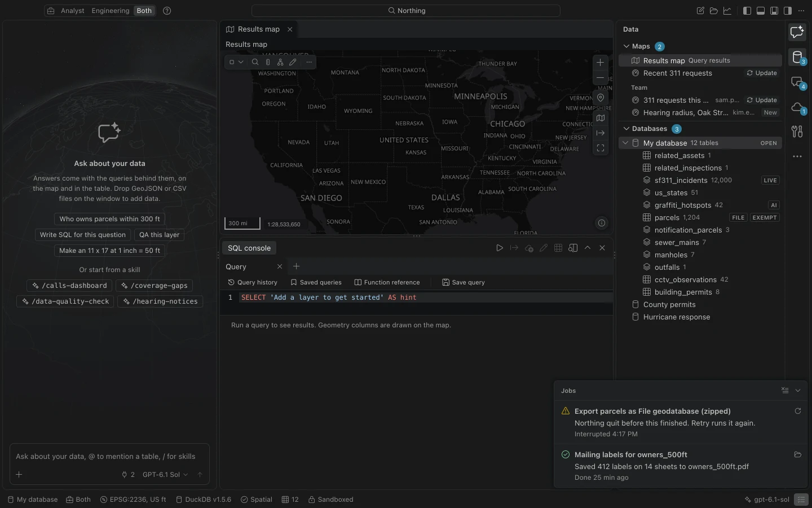
Task: Click the Northing search bar
Action: pos(406,11)
